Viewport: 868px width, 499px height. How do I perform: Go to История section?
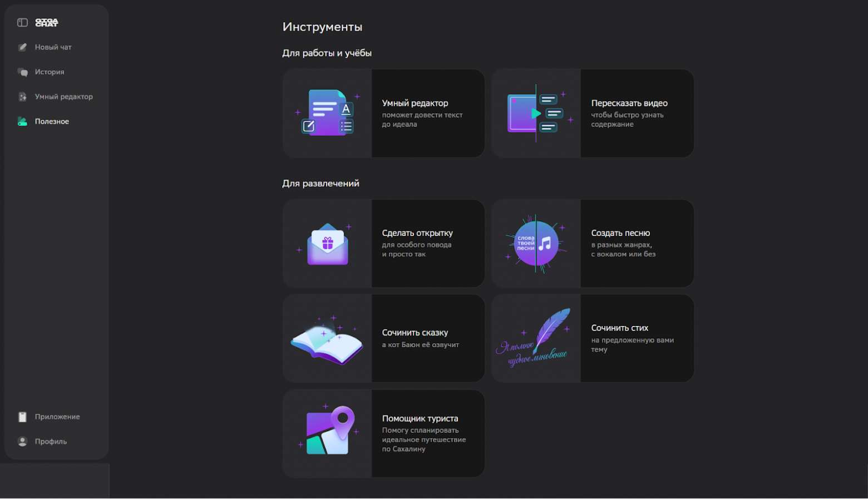(x=50, y=72)
